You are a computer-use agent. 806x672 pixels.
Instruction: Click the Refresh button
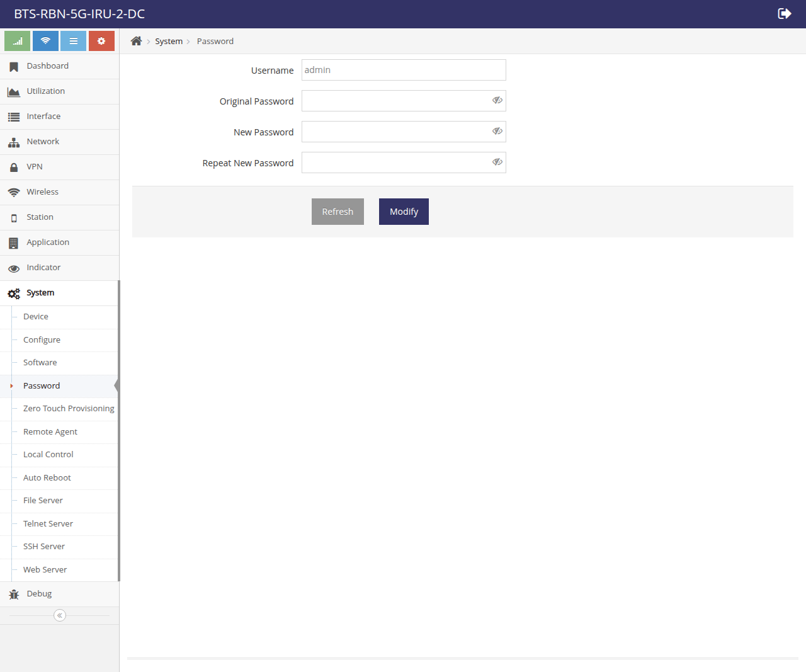click(x=338, y=212)
